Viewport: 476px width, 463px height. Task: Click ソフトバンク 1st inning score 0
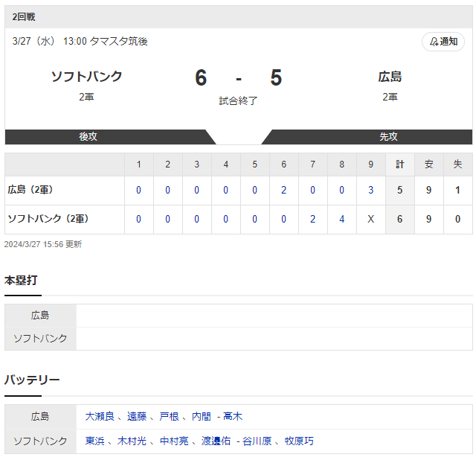139,219
